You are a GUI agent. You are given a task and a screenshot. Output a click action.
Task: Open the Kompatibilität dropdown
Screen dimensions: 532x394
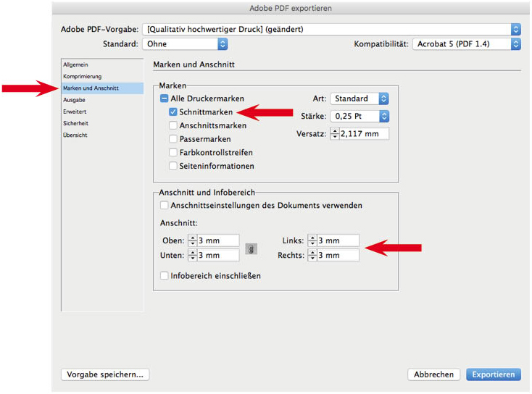pos(467,43)
